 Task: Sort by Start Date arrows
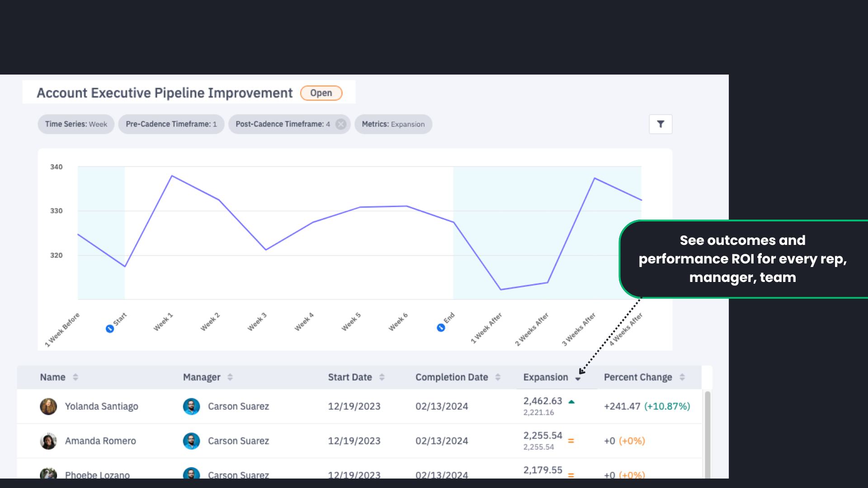[382, 377]
